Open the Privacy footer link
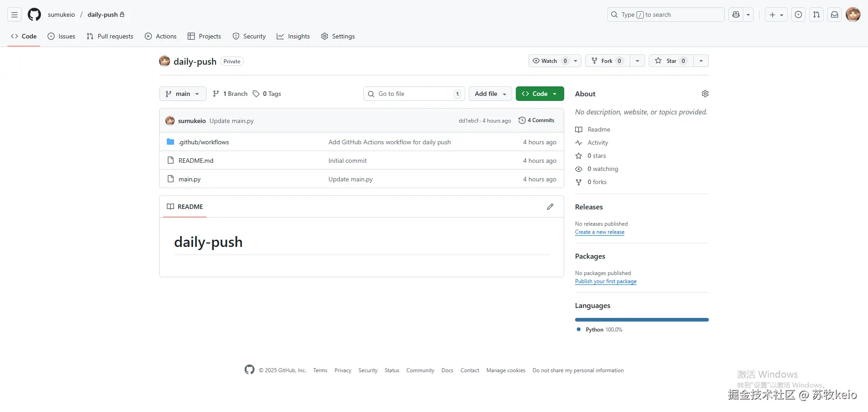Viewport: 868px width, 412px height. pos(343,370)
